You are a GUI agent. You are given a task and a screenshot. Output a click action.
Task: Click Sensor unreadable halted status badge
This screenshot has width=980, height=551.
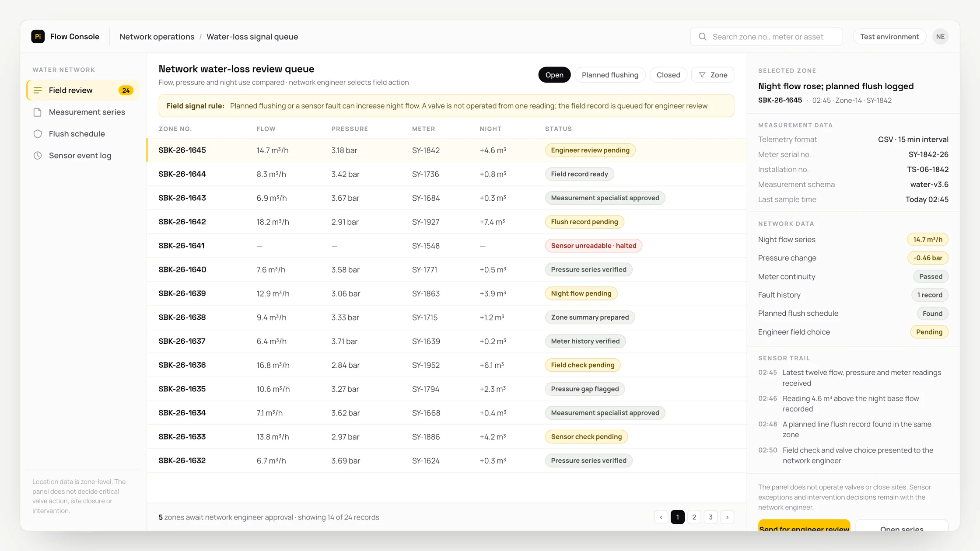[x=594, y=246]
